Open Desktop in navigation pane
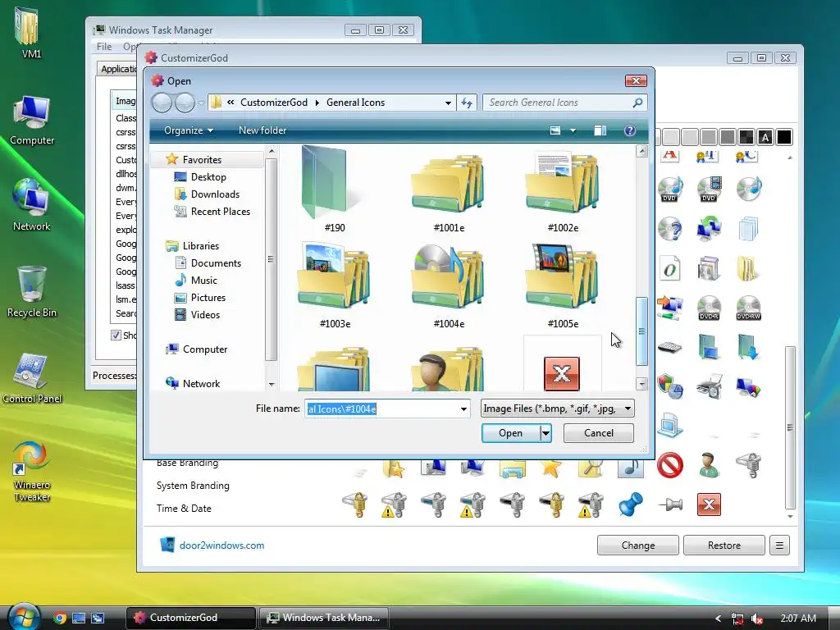Screen dimensions: 840x630 tap(208, 177)
